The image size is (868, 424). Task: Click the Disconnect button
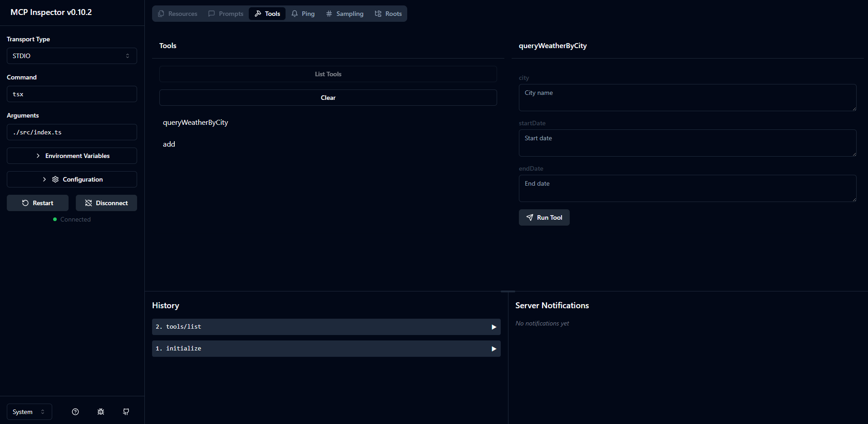tap(106, 203)
